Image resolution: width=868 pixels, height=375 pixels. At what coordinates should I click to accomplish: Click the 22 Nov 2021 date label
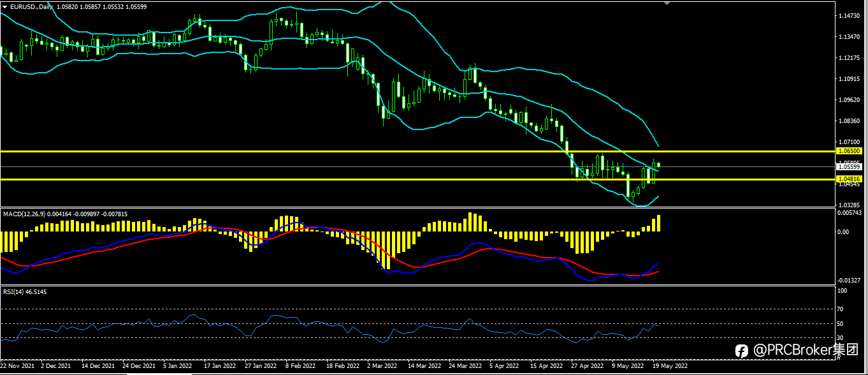pos(17,367)
